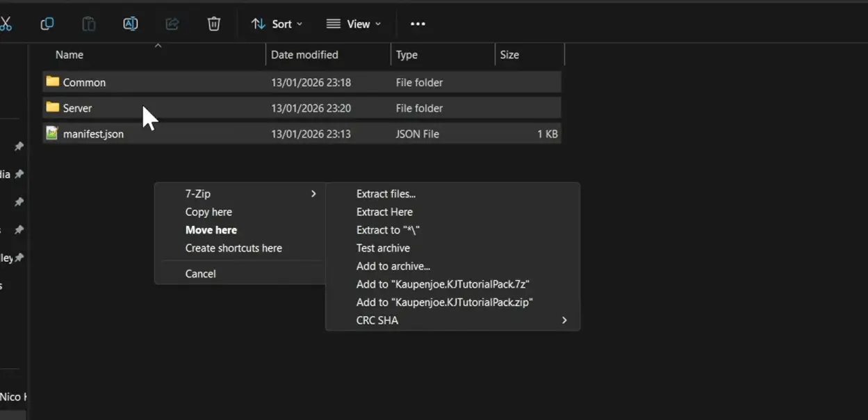
Task: Choose Move here in context menu
Action: tap(211, 230)
